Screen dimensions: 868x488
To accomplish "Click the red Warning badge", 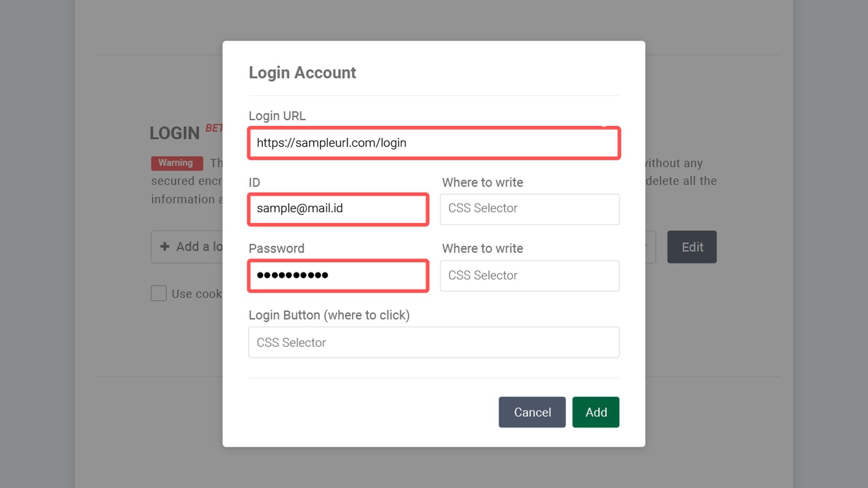I will tap(177, 163).
